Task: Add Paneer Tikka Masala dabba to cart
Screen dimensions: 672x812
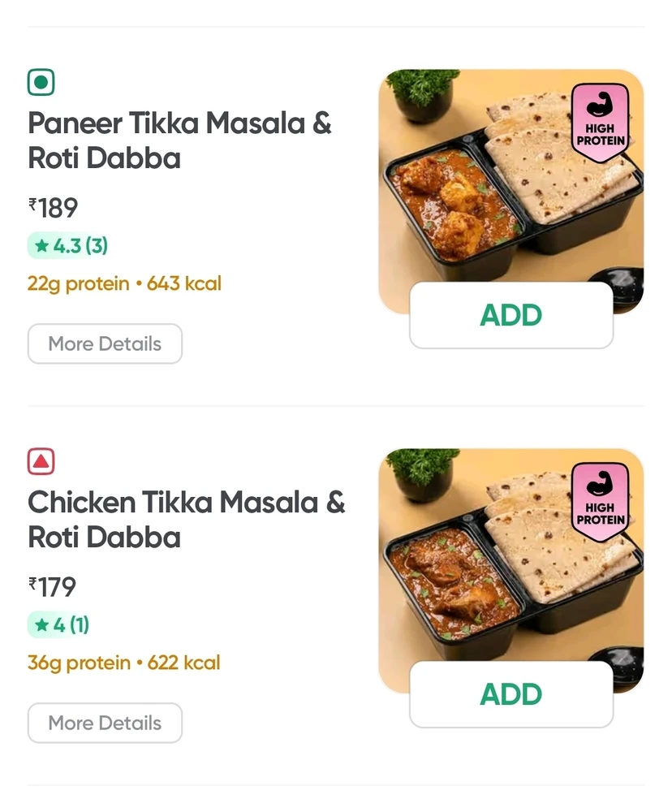Action: 510,315
